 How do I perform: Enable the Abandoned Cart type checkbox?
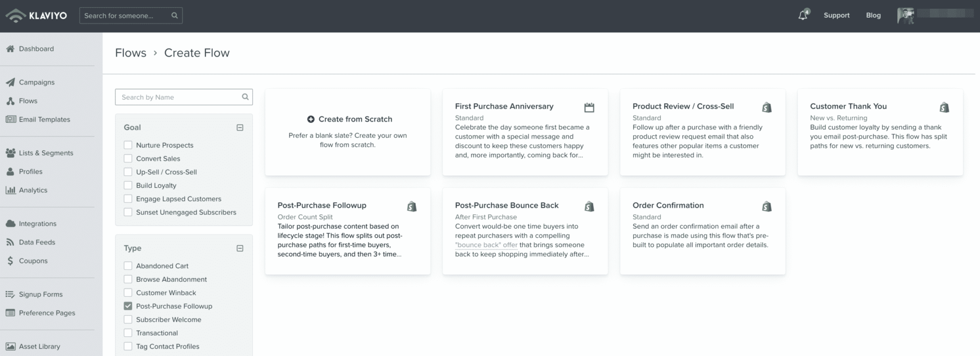coord(128,266)
